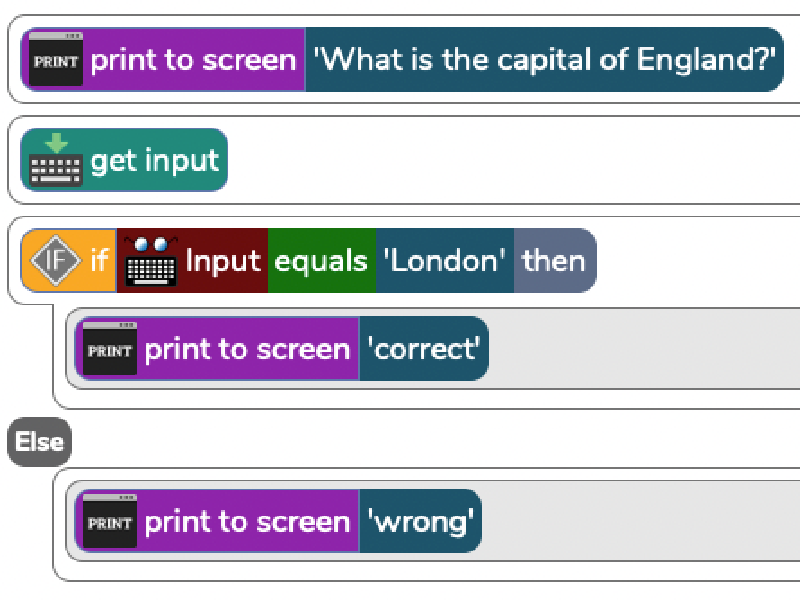Click the 'get input' block label
The image size is (800, 600).
click(155, 161)
